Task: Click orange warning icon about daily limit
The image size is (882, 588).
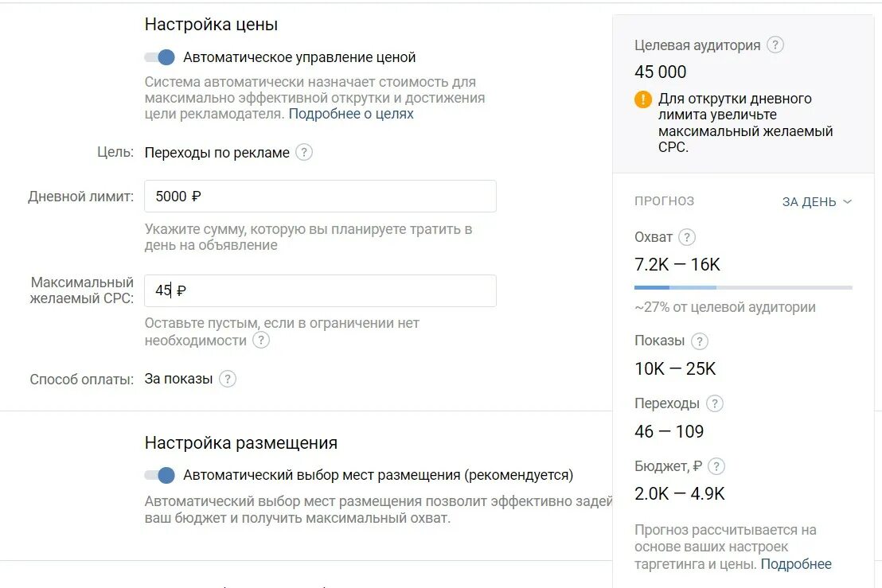Action: point(643,99)
